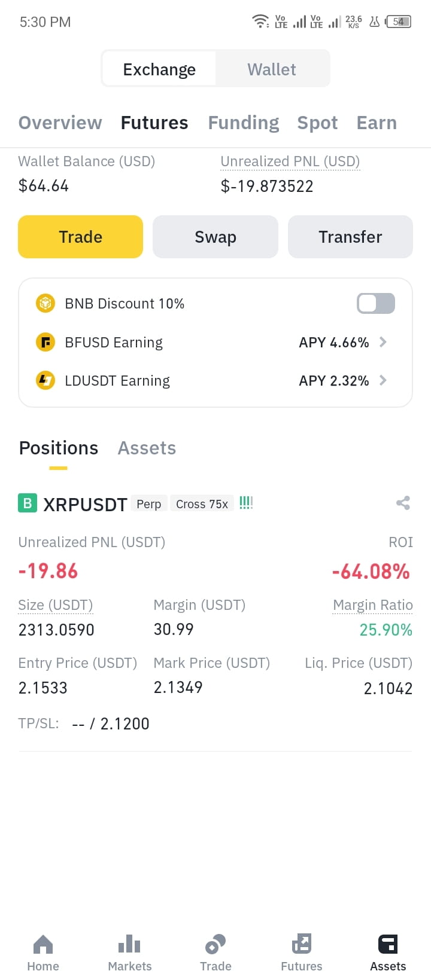
Task: Tap the Trade icon in bottom bar
Action: click(215, 945)
